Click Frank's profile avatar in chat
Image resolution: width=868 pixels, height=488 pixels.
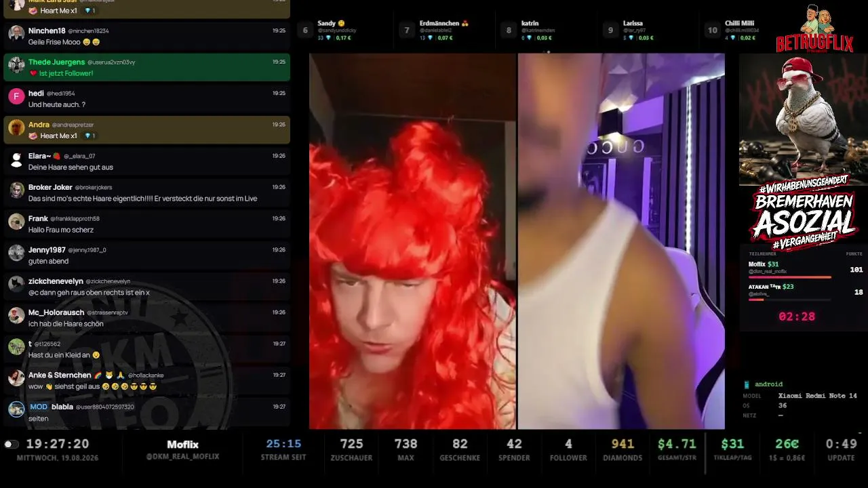tap(16, 222)
